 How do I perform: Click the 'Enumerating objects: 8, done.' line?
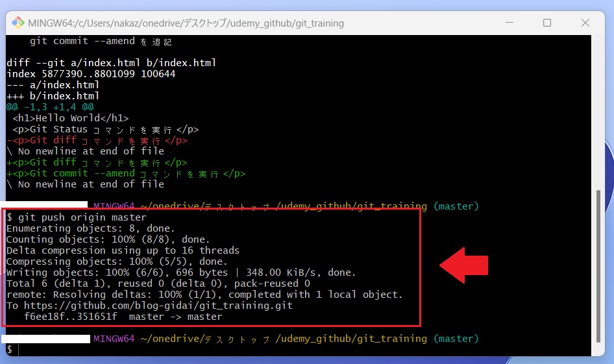click(x=90, y=228)
